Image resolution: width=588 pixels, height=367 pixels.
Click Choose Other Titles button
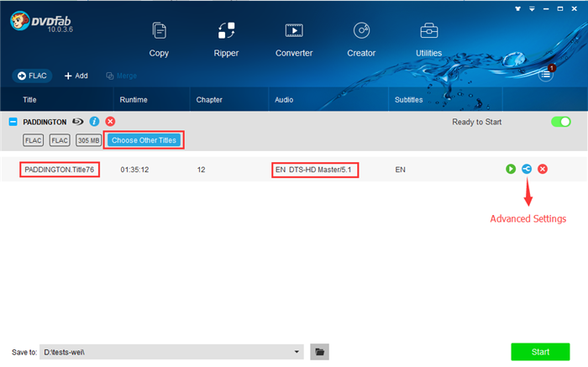pyautogui.click(x=144, y=140)
